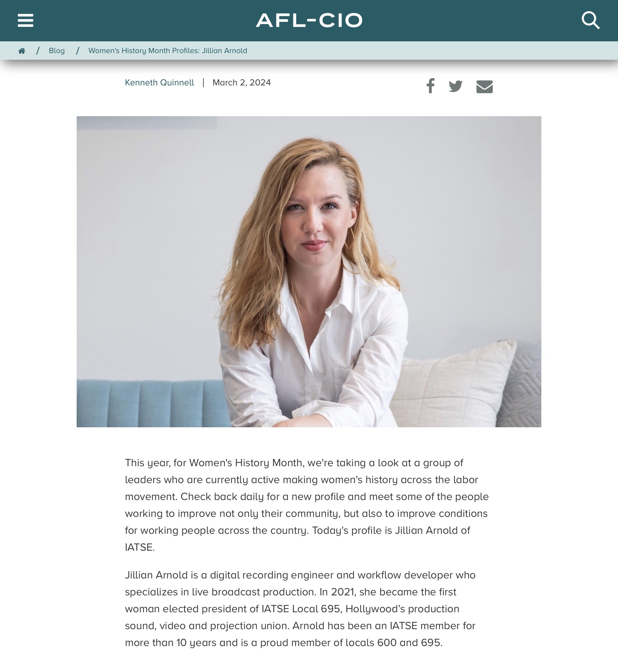
Task: Share the article on Twitter
Action: [455, 86]
